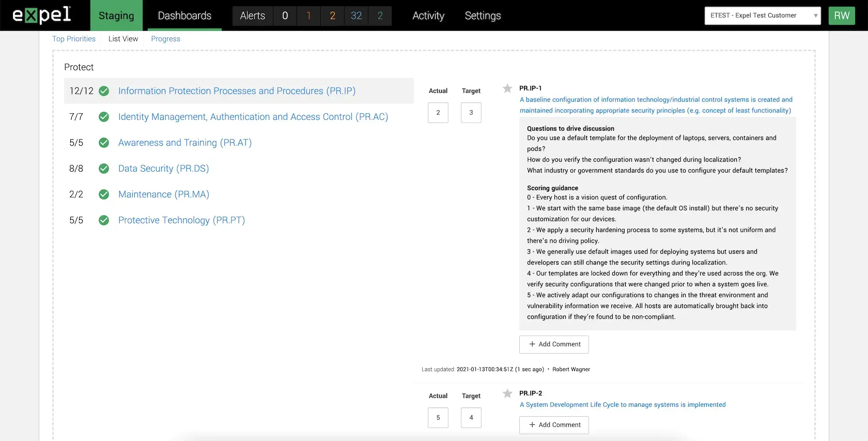Click green checkmark beside Identity Management row
The width and height of the screenshot is (868, 441).
coord(104,117)
